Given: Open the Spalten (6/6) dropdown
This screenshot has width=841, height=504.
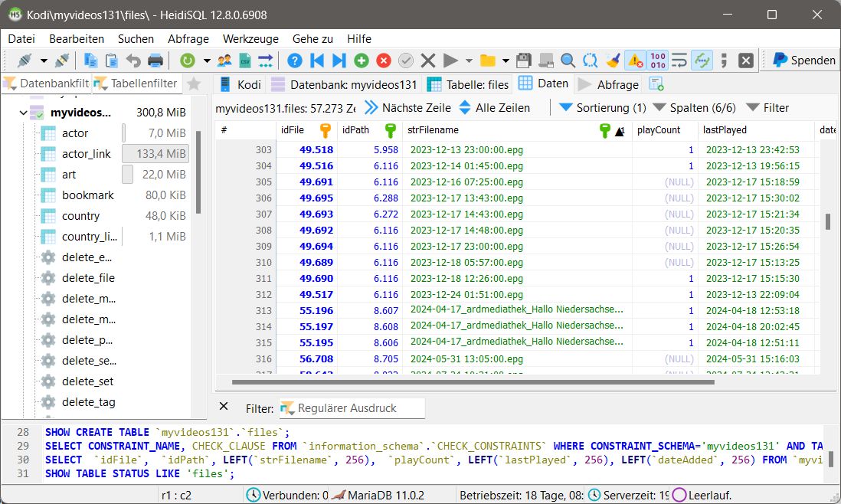Looking at the screenshot, I should pos(694,108).
